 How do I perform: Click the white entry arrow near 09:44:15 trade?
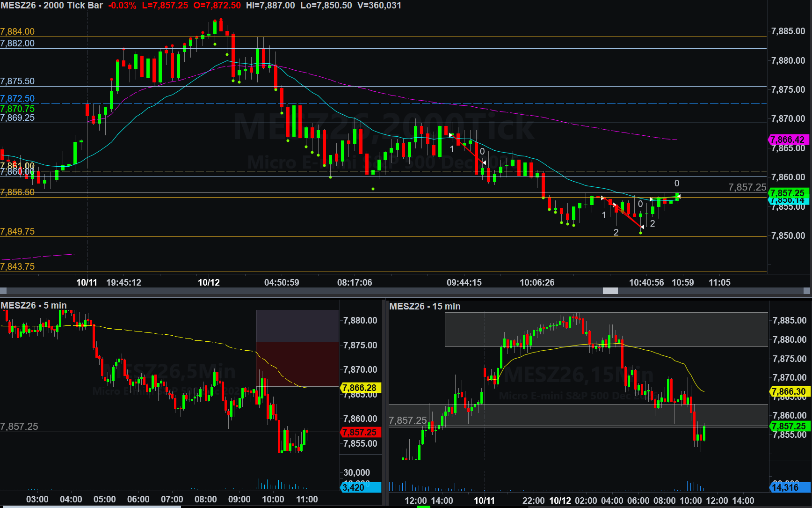point(451,135)
